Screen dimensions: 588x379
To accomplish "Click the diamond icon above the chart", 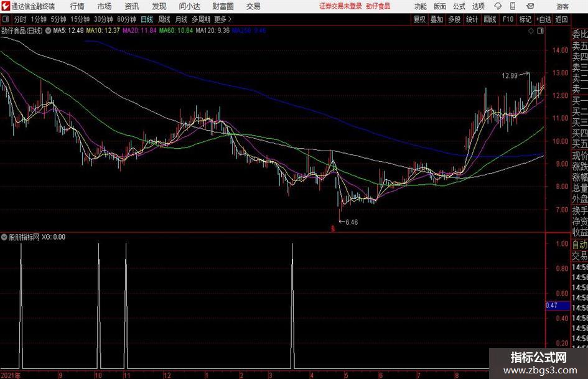I will [x=531, y=31].
